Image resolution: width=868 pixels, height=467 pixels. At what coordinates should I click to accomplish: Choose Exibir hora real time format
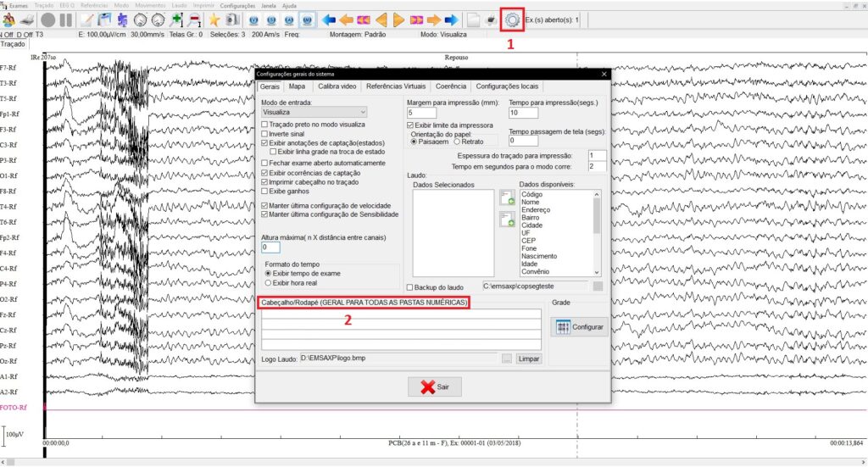point(269,283)
